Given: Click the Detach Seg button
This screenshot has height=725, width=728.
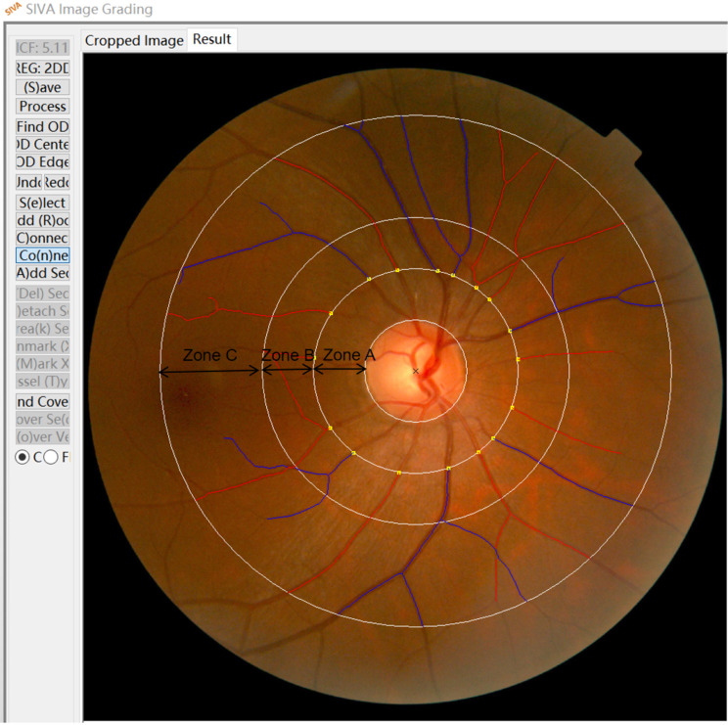Looking at the screenshot, I should (42, 311).
